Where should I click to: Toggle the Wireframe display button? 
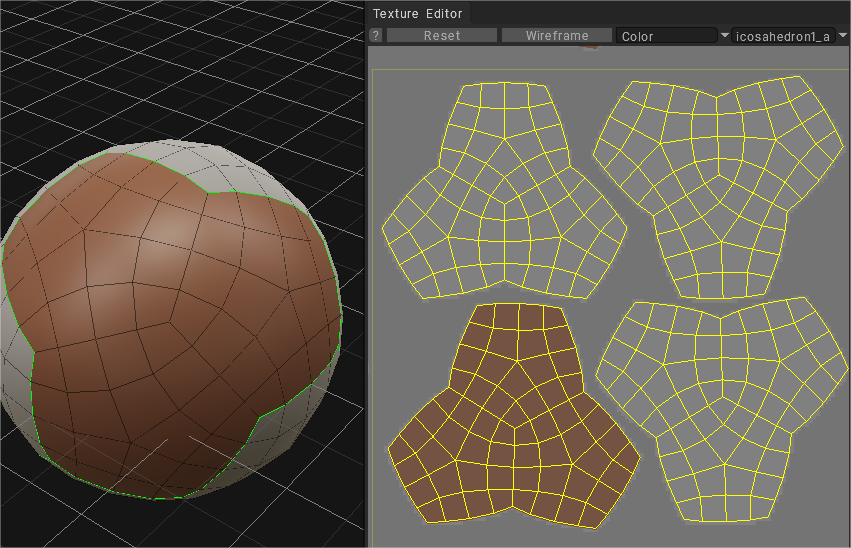pos(557,36)
